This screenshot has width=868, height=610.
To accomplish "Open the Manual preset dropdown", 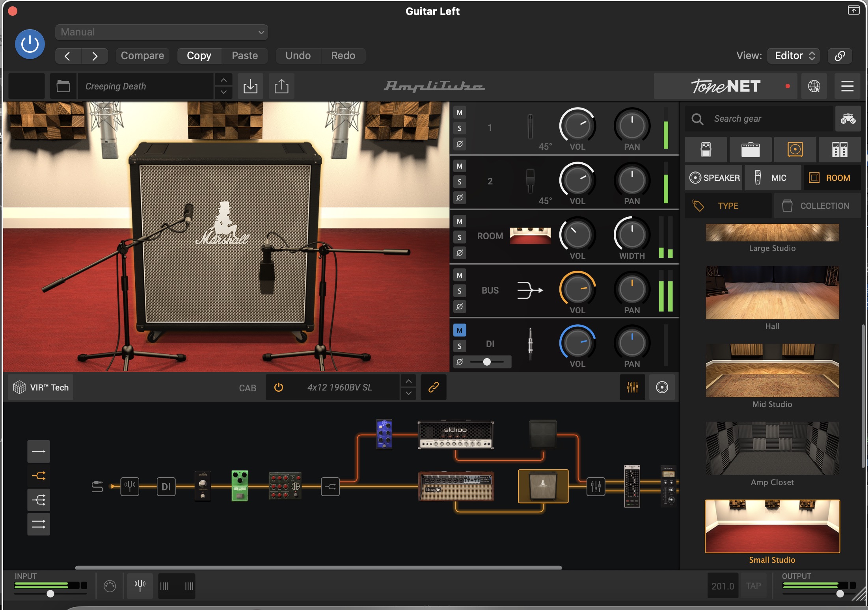I will 162,32.
